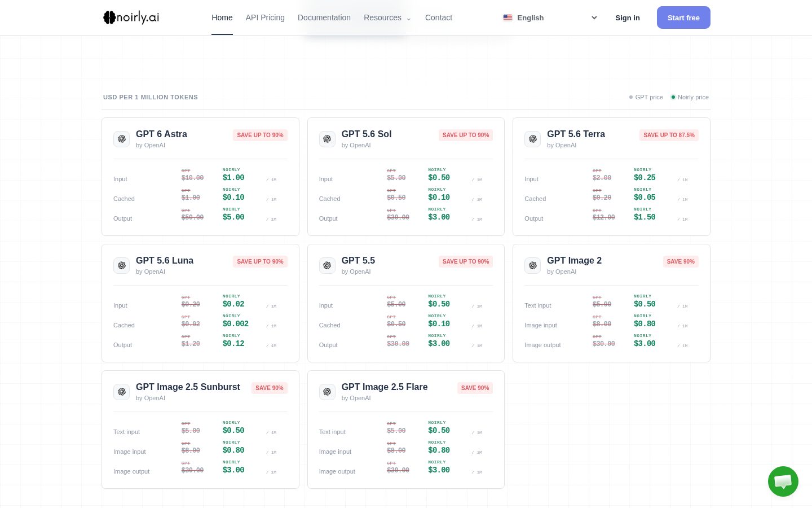Click the green Noirly price legend dot
This screenshot has height=508, width=812.
tap(673, 97)
